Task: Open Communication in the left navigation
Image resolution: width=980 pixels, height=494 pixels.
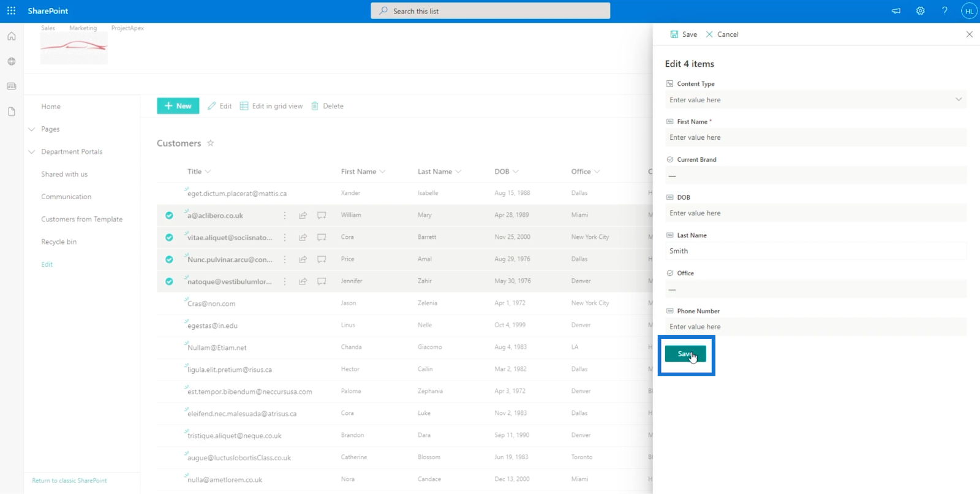Action: point(66,197)
